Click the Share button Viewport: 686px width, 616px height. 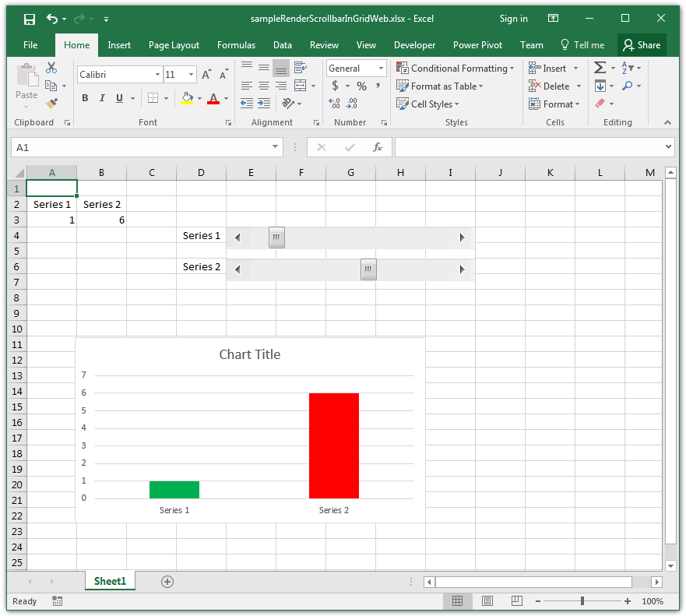tap(642, 45)
